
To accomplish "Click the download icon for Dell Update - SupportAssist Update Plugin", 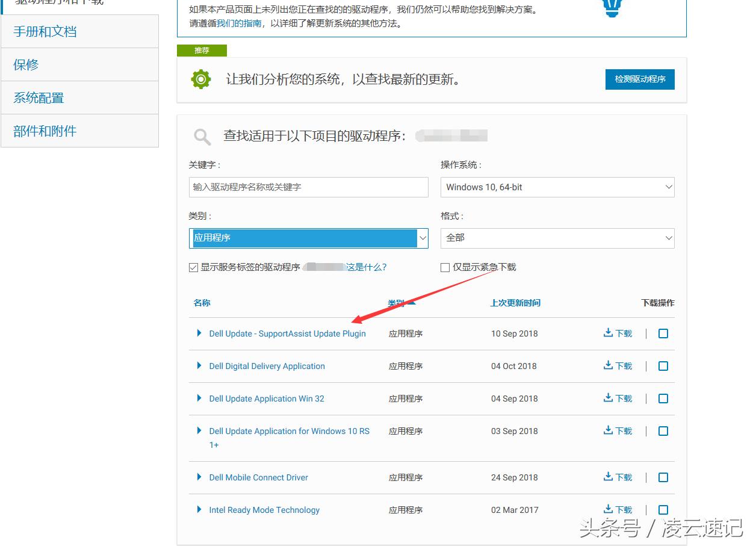I will tap(607, 333).
